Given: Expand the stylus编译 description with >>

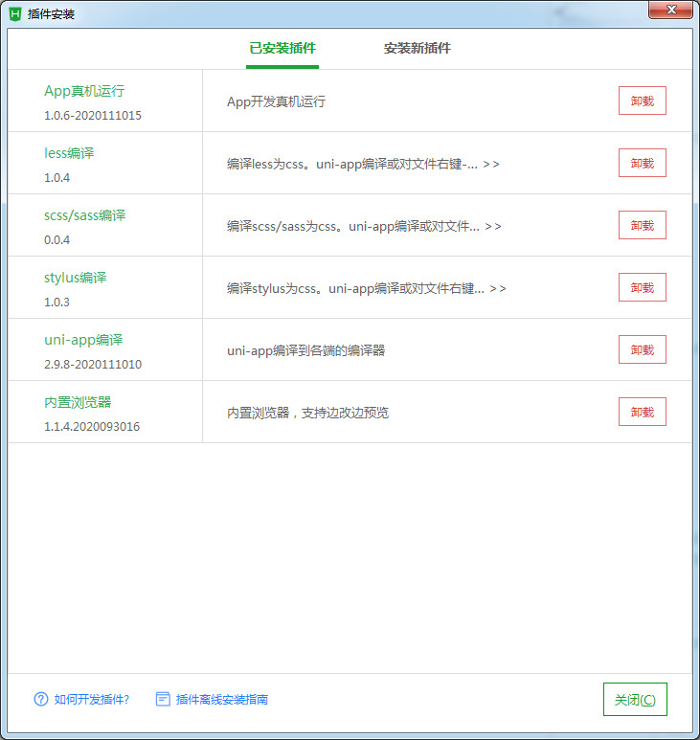Looking at the screenshot, I should point(498,288).
